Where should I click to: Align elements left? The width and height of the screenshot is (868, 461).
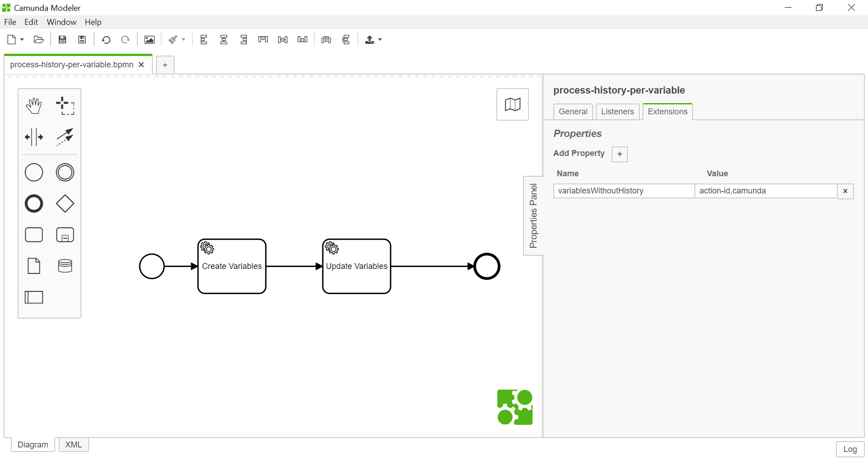tap(204, 40)
